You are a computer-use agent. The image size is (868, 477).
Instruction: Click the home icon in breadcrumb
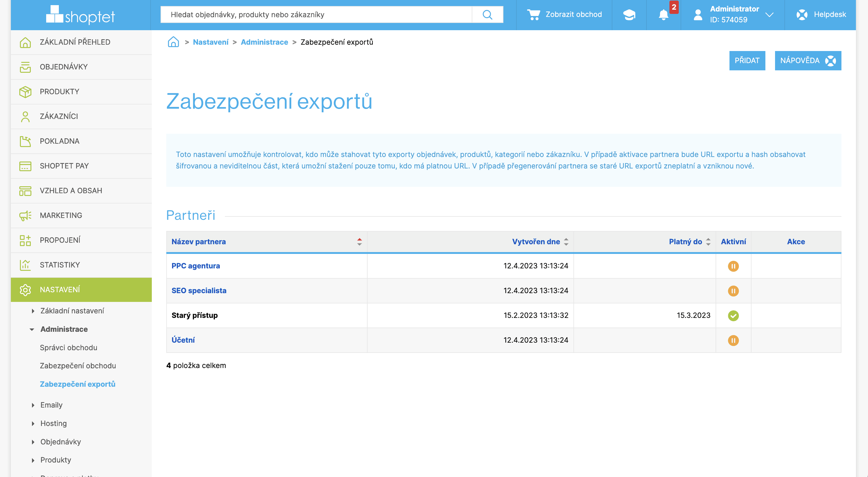(x=173, y=42)
